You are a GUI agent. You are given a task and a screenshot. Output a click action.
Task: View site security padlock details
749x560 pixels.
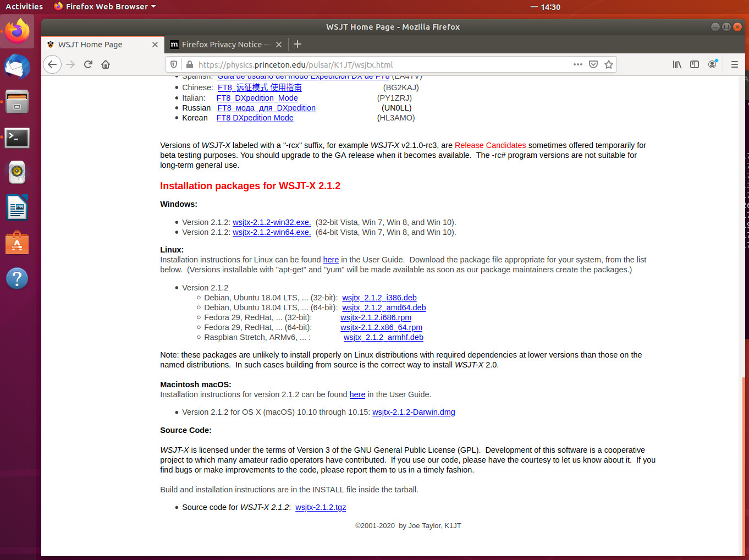point(189,64)
